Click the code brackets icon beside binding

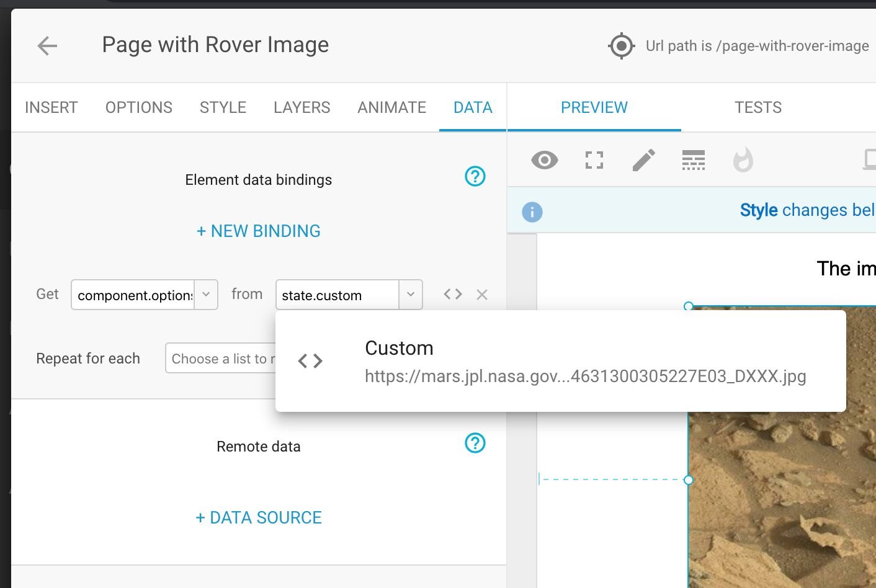[x=453, y=295]
